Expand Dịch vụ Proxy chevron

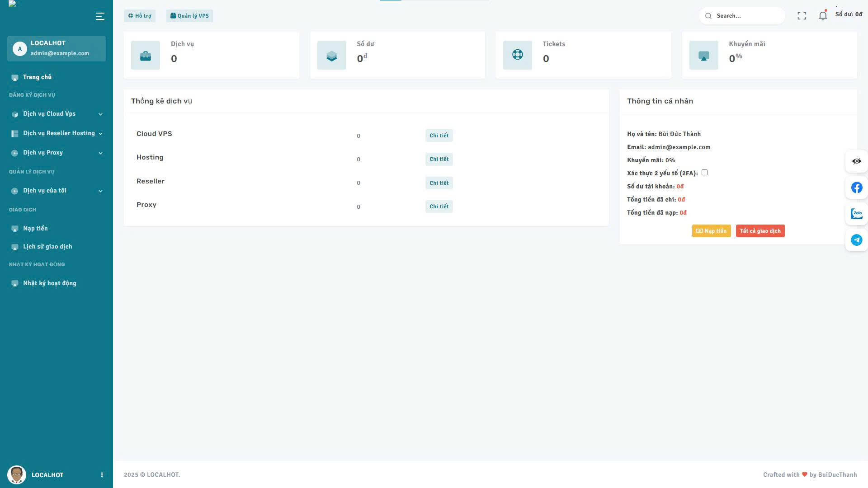(100, 153)
